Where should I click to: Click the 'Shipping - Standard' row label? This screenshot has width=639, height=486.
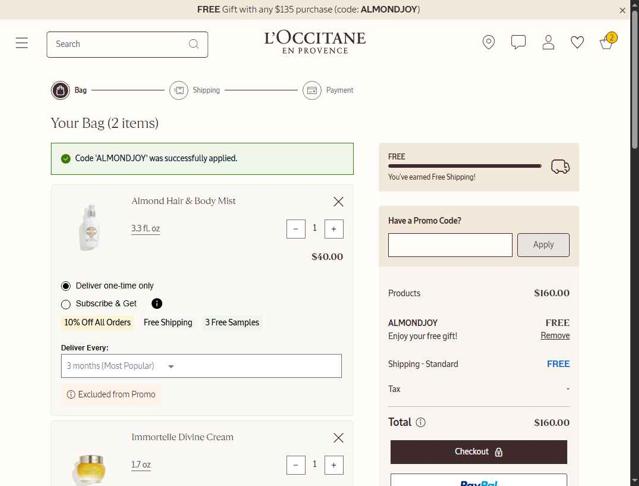(423, 364)
